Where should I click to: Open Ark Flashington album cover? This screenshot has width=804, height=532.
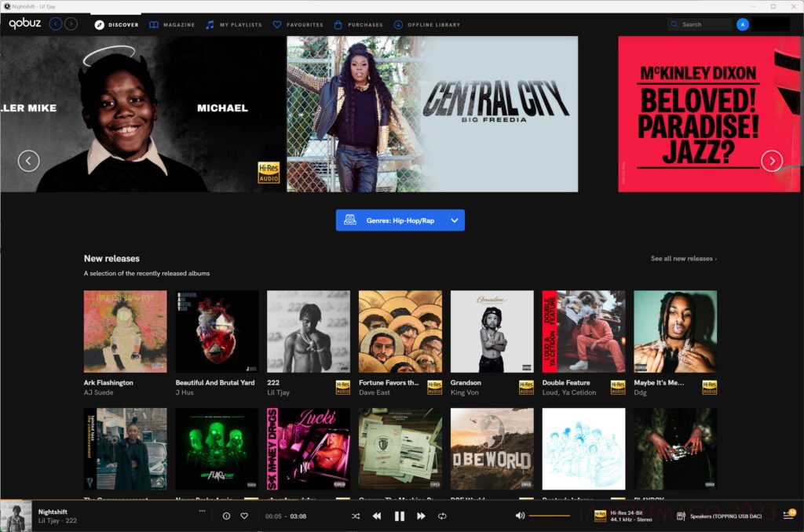[125, 332]
